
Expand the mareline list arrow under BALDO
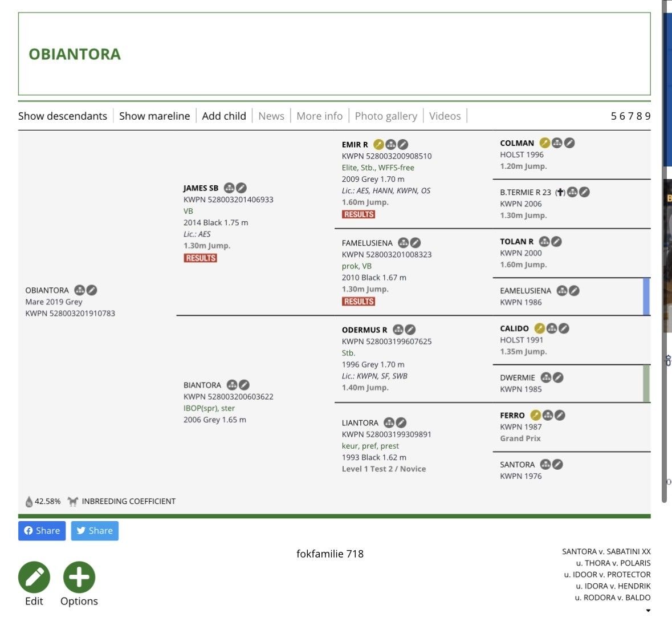tap(648, 610)
